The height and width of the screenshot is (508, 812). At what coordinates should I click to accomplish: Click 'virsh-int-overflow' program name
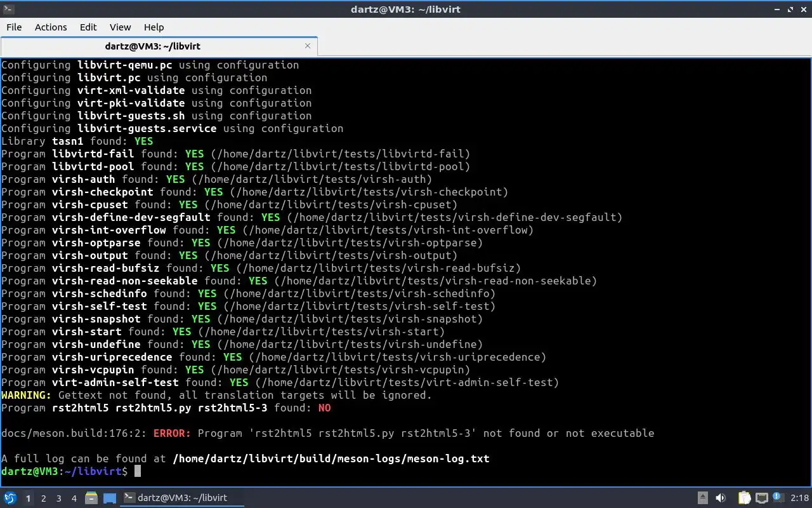coord(108,230)
